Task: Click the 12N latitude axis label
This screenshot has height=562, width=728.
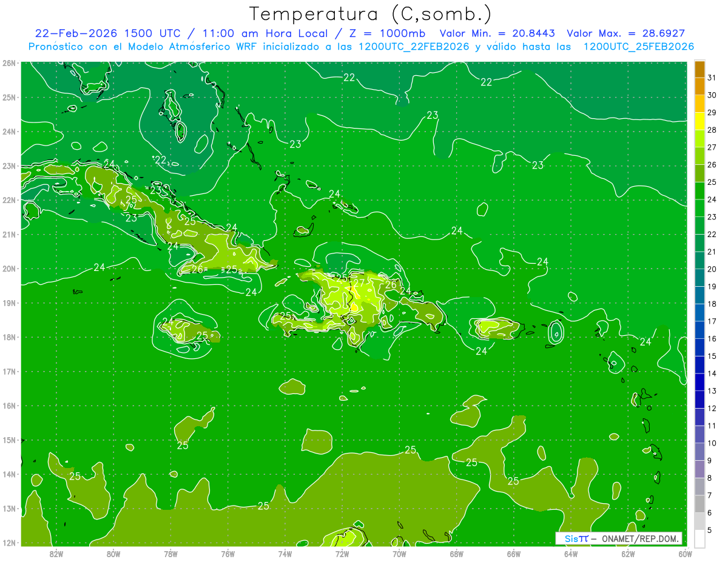Action: tap(8, 543)
